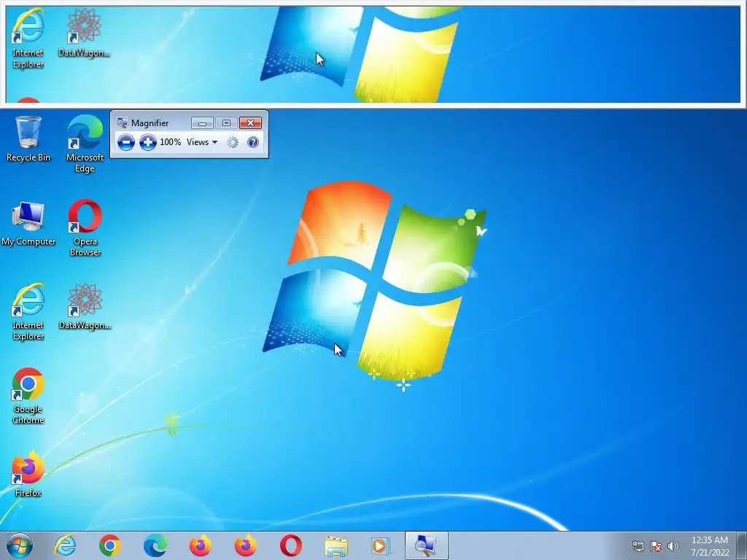Viewport: 747px width, 560px height.
Task: Click the 100% zoom level text
Action: pos(170,142)
